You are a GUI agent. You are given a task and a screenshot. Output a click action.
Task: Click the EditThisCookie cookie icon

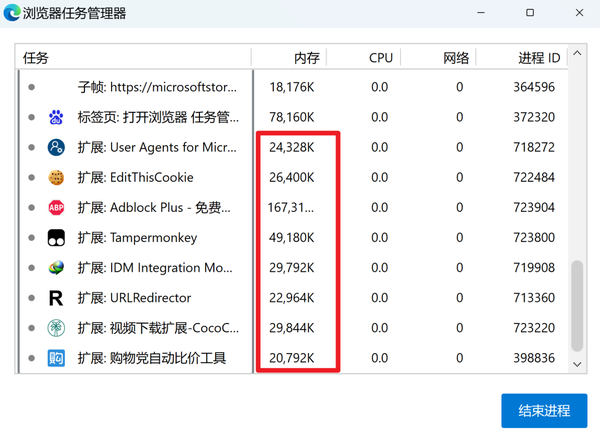pos(56,178)
